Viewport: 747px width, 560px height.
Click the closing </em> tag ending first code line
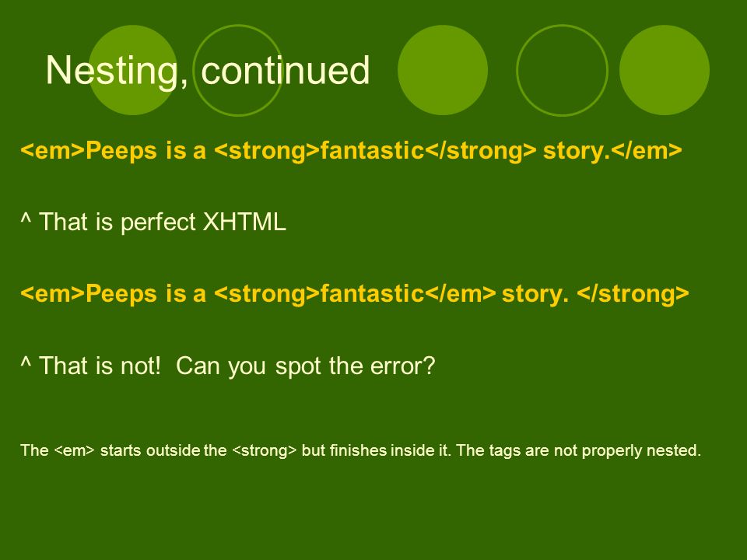tap(647, 150)
